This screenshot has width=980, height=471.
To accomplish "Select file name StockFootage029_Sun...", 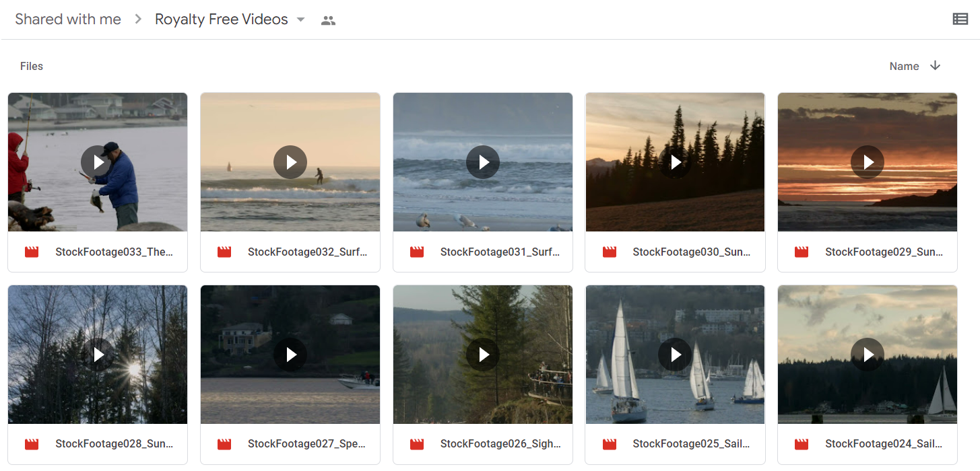I will pos(884,252).
